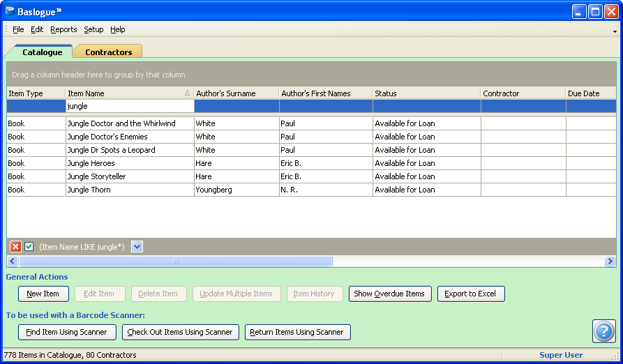Select the Jungle Heroes row
The width and height of the screenshot is (623, 364).
tap(311, 163)
